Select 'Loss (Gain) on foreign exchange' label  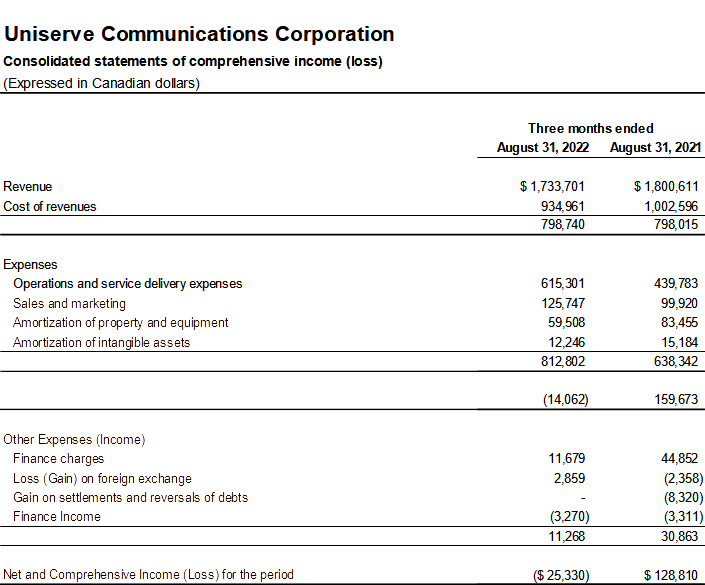pyautogui.click(x=103, y=478)
